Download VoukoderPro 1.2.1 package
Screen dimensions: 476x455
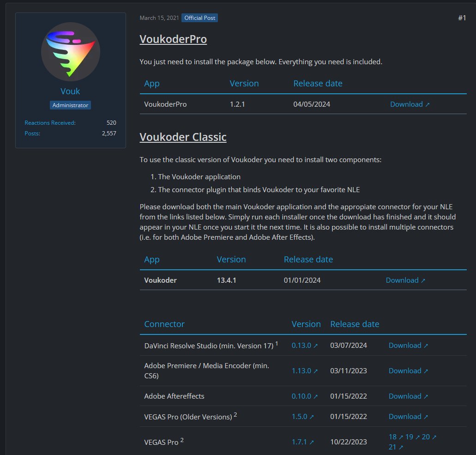410,104
